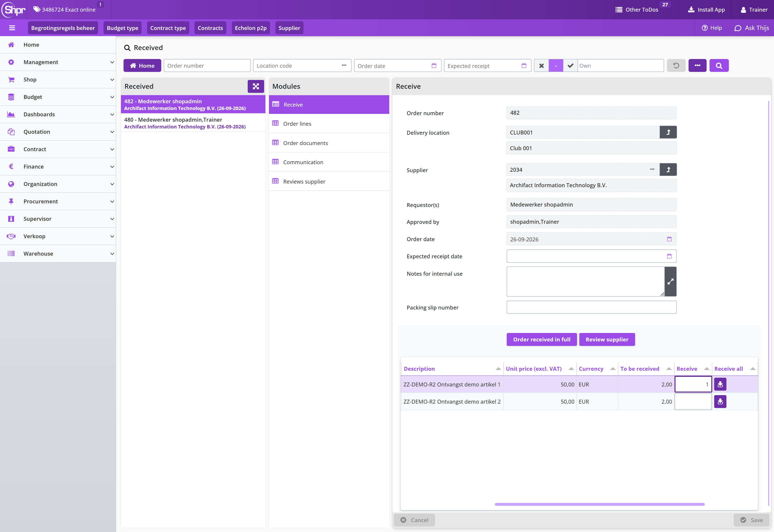Open the Contracts shortcut
This screenshot has height=532, width=774.
pos(210,28)
